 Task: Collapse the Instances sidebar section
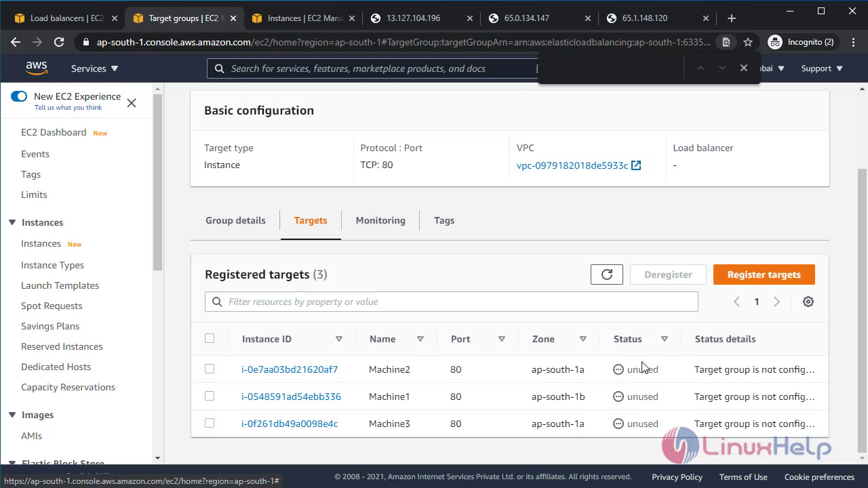pyautogui.click(x=12, y=222)
